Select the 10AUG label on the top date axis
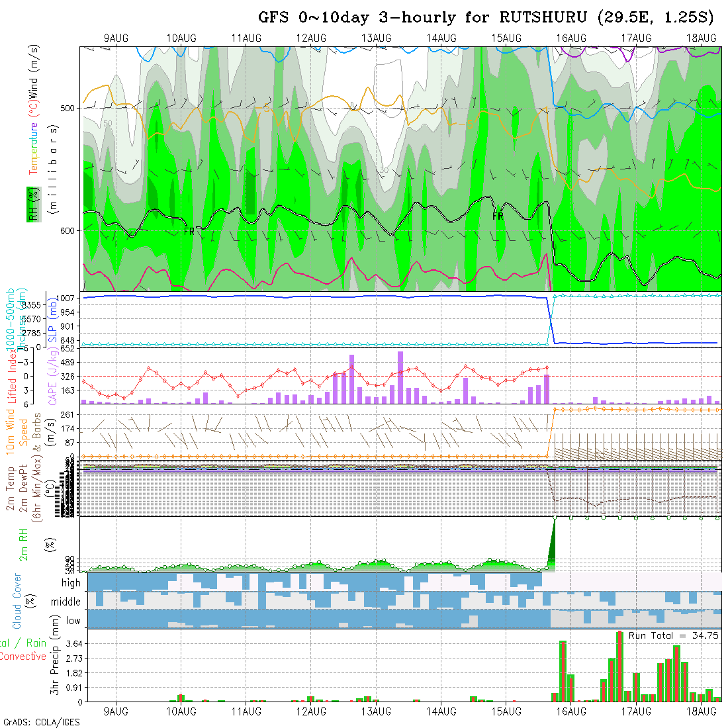Viewport: 728px width, 728px height. click(181, 38)
